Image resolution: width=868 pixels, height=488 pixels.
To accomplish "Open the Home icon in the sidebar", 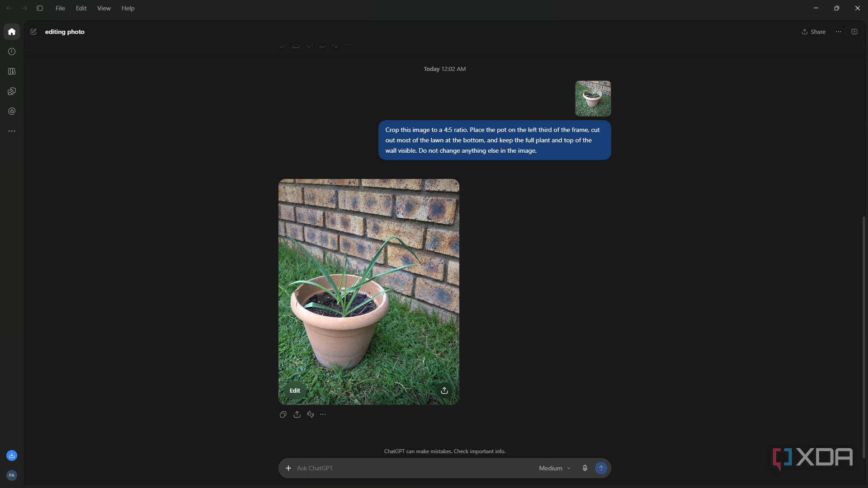I will (12, 32).
